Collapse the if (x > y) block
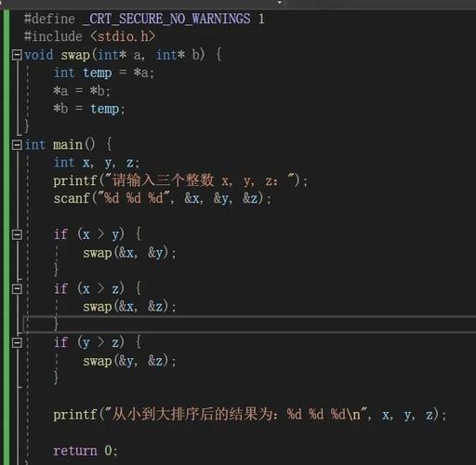The height and width of the screenshot is (465, 476). [x=17, y=234]
